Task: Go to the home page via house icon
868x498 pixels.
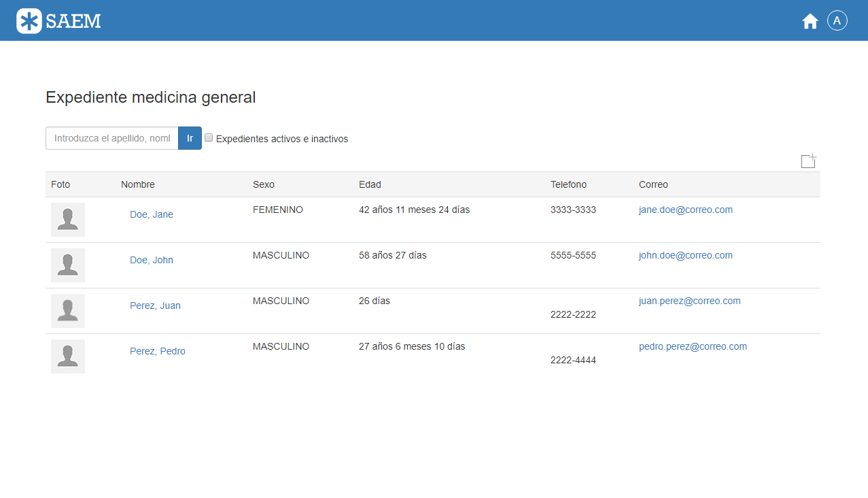Action: [x=810, y=22]
